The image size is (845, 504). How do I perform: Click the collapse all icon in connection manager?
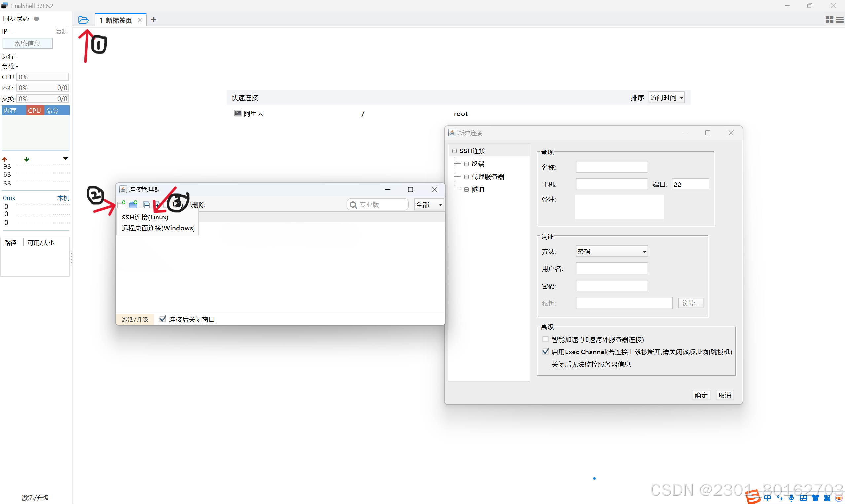pyautogui.click(x=146, y=204)
